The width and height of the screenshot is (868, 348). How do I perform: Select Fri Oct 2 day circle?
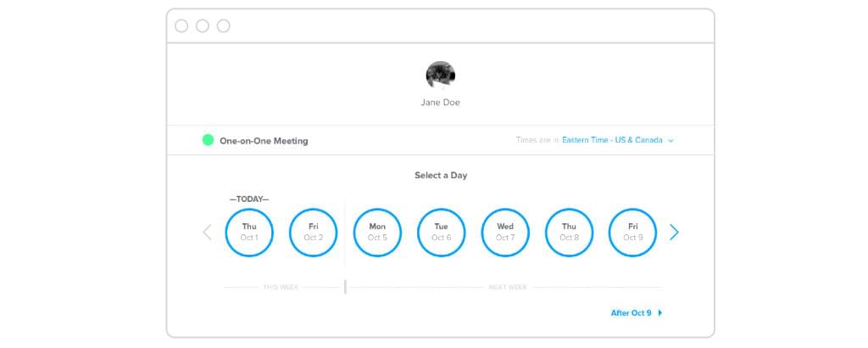tap(313, 232)
